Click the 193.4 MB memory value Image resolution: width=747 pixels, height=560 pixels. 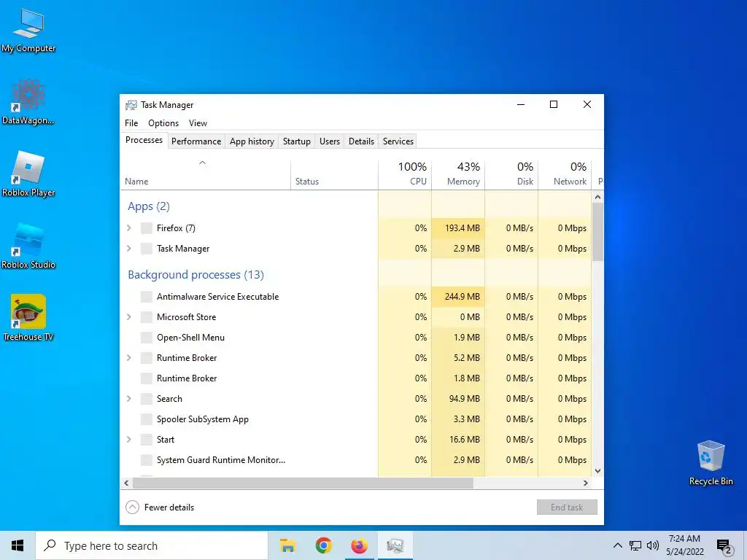click(462, 228)
